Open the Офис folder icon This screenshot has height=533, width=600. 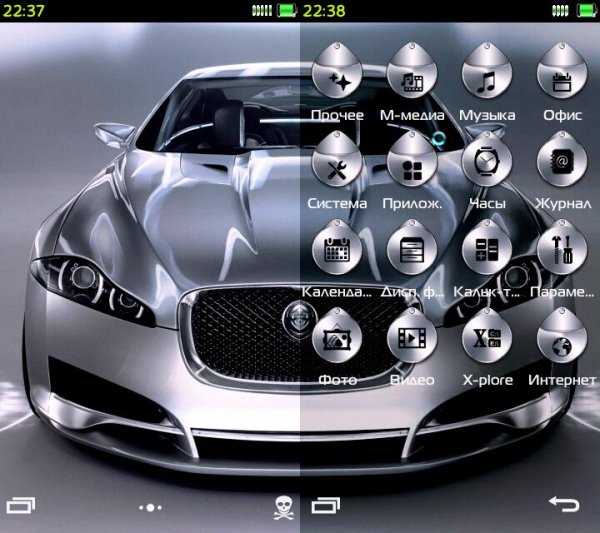pyautogui.click(x=562, y=71)
